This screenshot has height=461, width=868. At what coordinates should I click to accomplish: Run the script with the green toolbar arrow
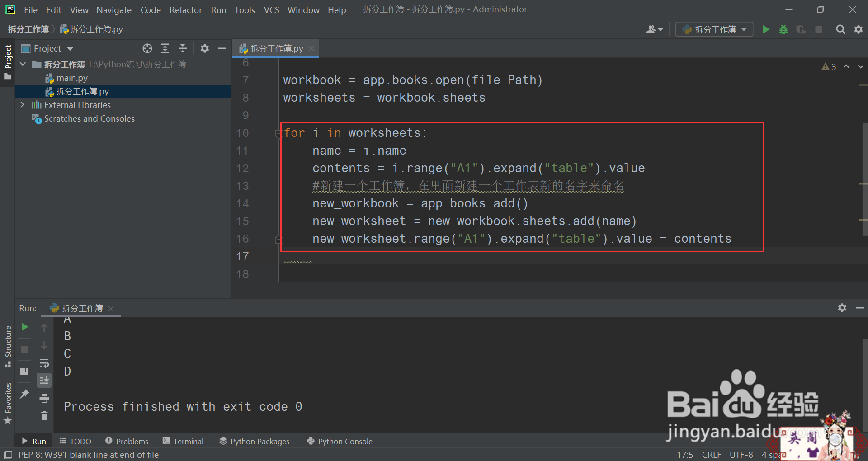[766, 29]
